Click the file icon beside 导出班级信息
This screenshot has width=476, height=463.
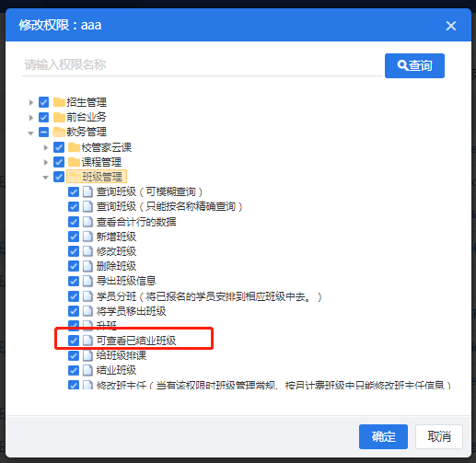tap(87, 281)
